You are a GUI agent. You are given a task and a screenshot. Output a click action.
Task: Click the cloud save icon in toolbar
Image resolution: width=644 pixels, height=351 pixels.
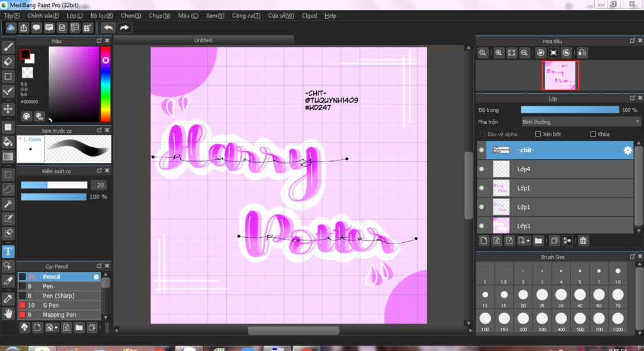coord(11,28)
